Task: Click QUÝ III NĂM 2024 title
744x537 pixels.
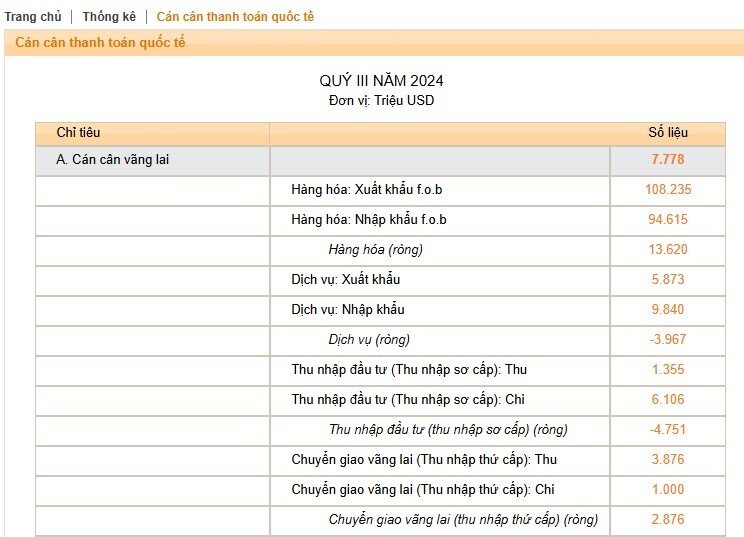Action: 381,81
